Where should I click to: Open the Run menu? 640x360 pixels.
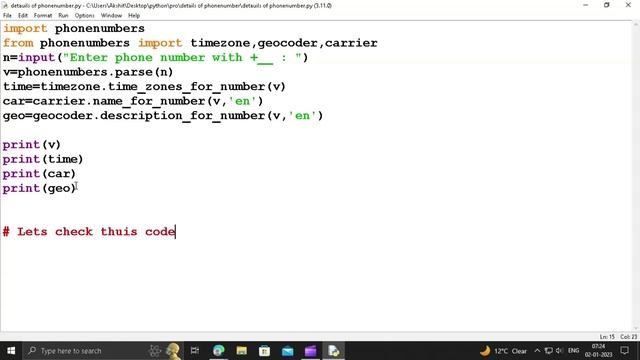[63, 16]
